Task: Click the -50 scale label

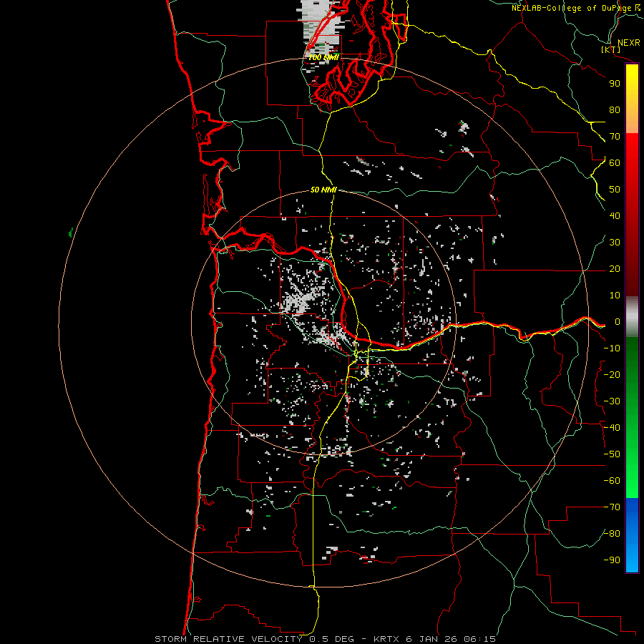Action: [x=612, y=454]
